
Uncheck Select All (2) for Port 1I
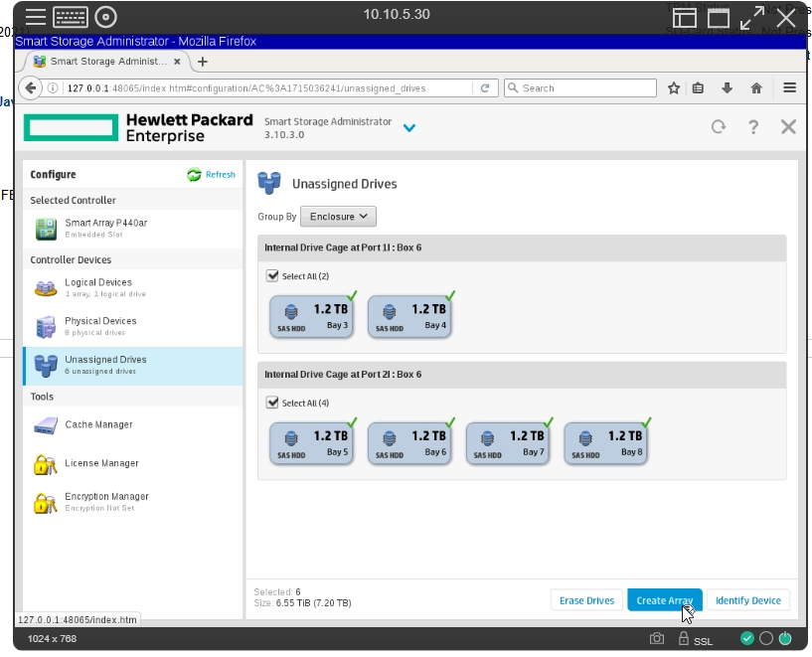click(273, 276)
